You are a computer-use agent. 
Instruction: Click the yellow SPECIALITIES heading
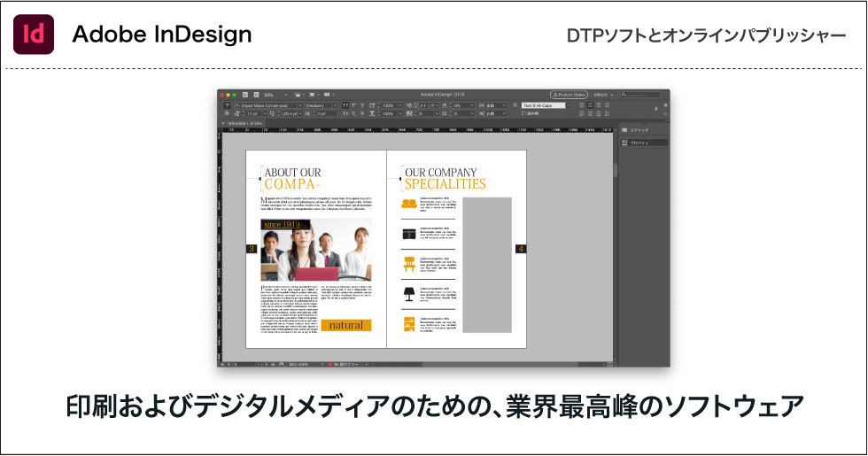(x=445, y=184)
